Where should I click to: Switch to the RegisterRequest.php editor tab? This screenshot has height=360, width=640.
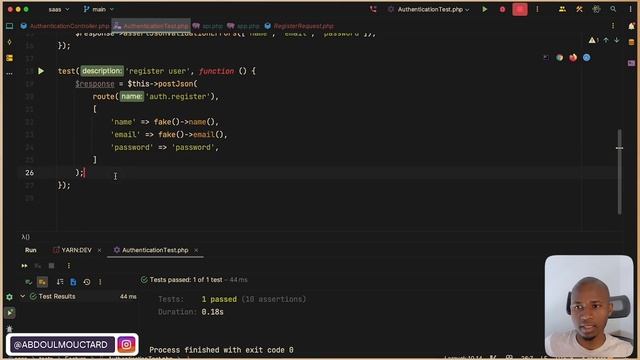299,26
